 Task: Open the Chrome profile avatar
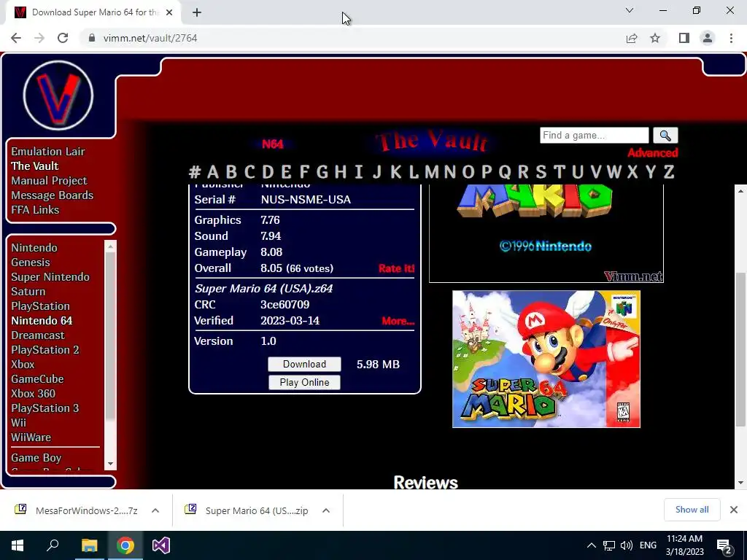(x=708, y=38)
